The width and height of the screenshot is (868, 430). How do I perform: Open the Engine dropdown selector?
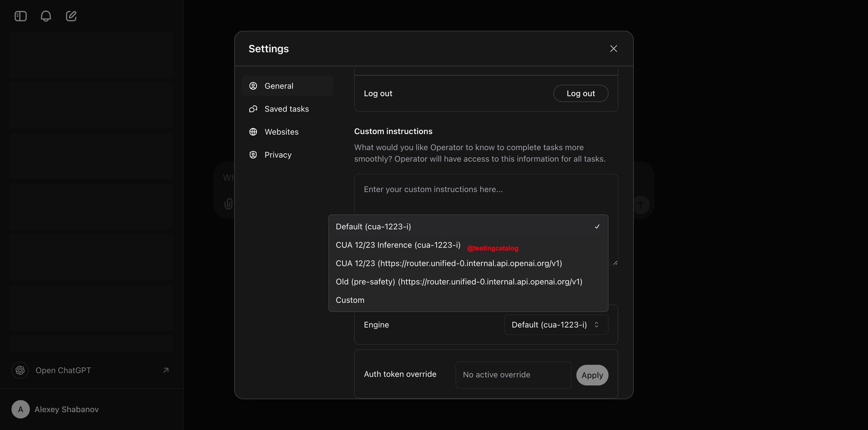coord(556,325)
